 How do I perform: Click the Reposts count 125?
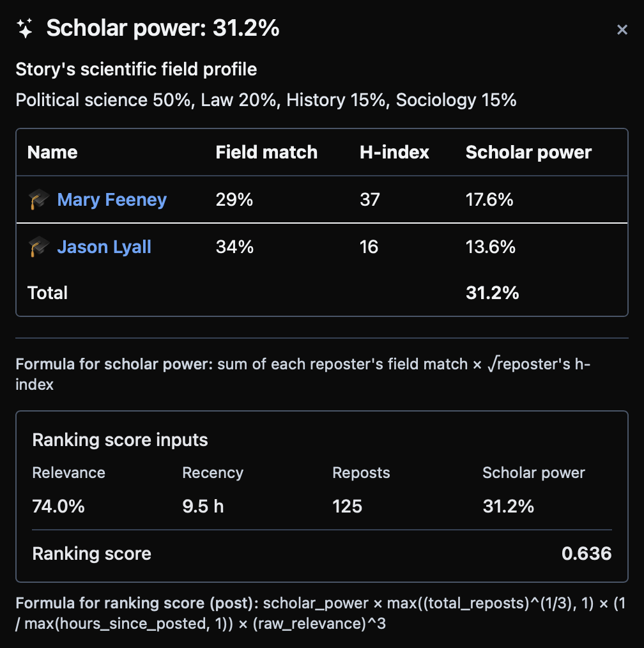[x=346, y=505]
